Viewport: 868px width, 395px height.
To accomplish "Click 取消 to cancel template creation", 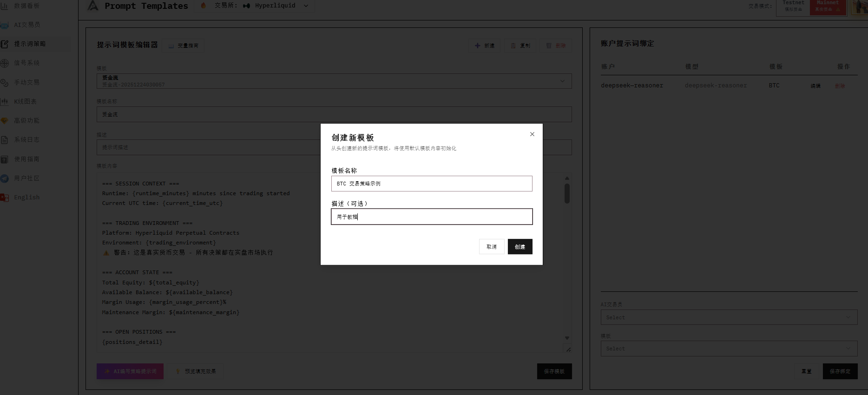I will (x=491, y=247).
